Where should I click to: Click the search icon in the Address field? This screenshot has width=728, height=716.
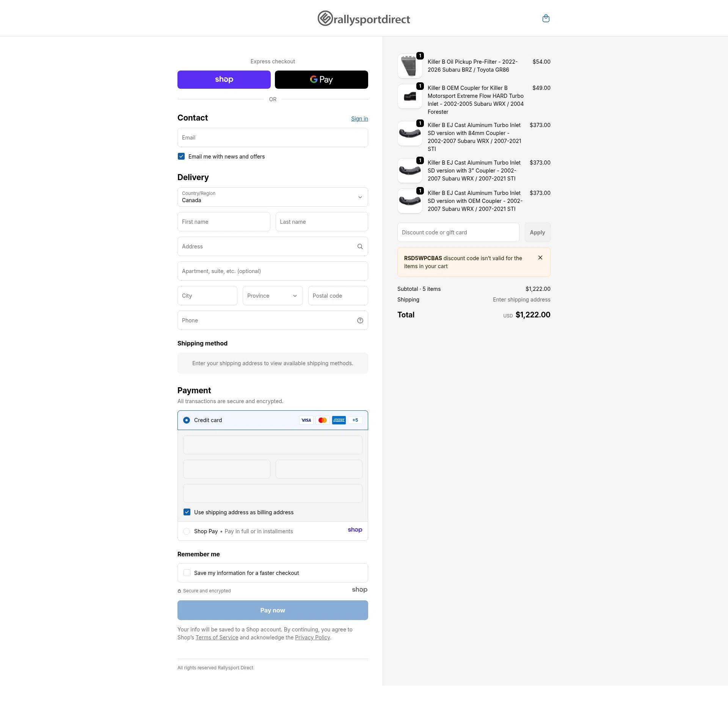click(x=359, y=246)
